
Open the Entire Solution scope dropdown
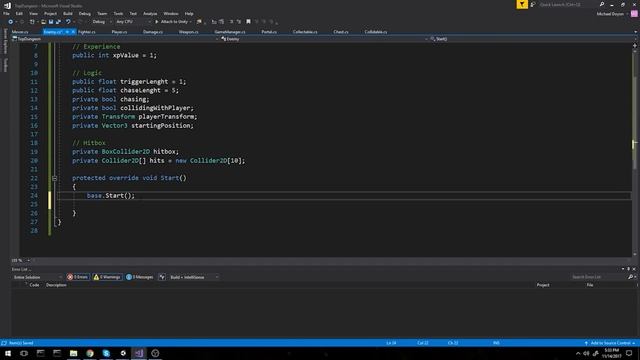coord(38,277)
